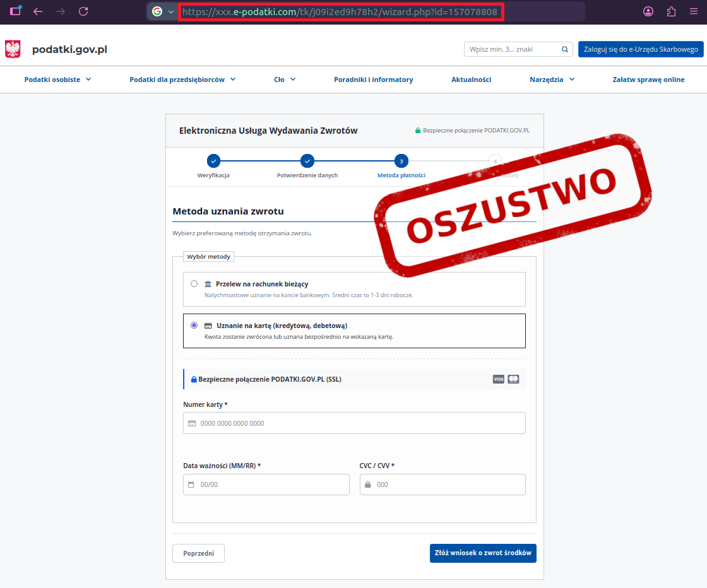Viewport: 707px width, 588px height.
Task: Click the VISA card logo
Action: tap(498, 379)
